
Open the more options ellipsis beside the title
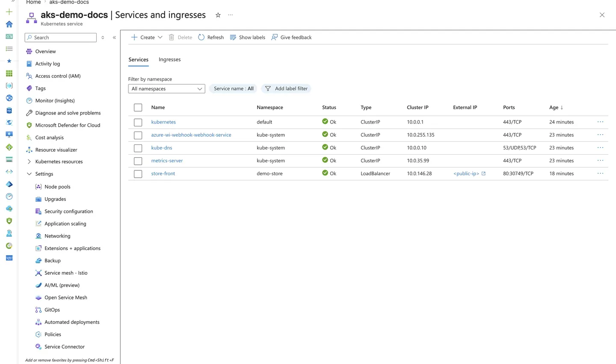(x=231, y=15)
